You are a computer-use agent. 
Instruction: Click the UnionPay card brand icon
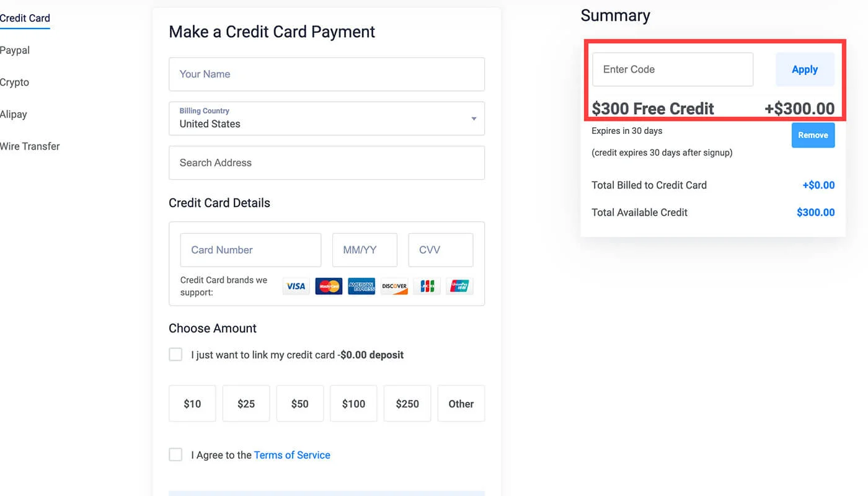(459, 286)
